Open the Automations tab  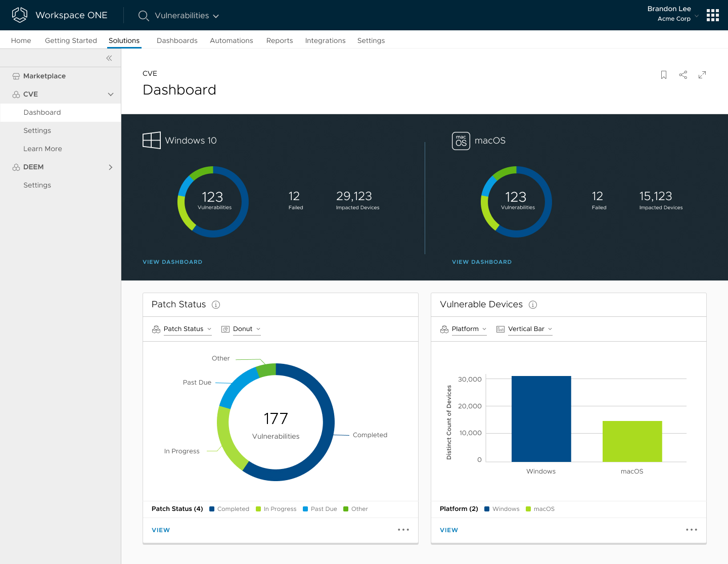coord(232,40)
